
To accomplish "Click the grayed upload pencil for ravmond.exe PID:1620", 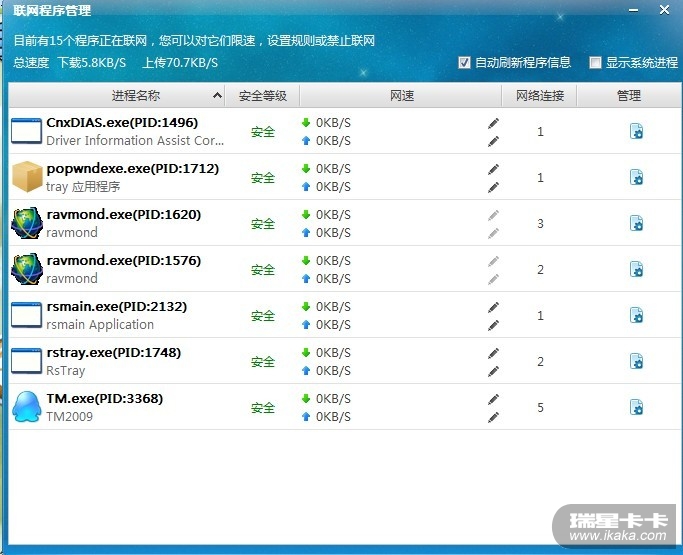I will pyautogui.click(x=494, y=234).
